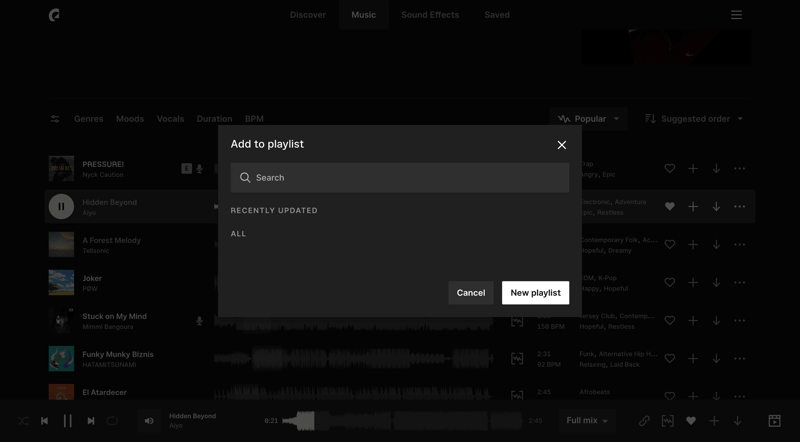Seek in Funky Munky Biznis waveform
Screen dimensions: 800x442
[x=354, y=359]
